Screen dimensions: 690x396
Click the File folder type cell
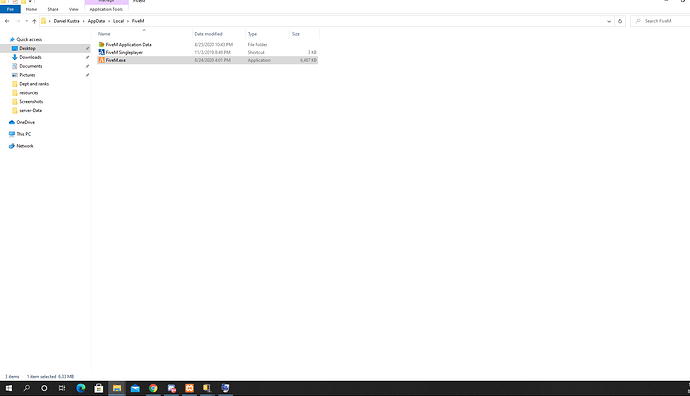257,44
